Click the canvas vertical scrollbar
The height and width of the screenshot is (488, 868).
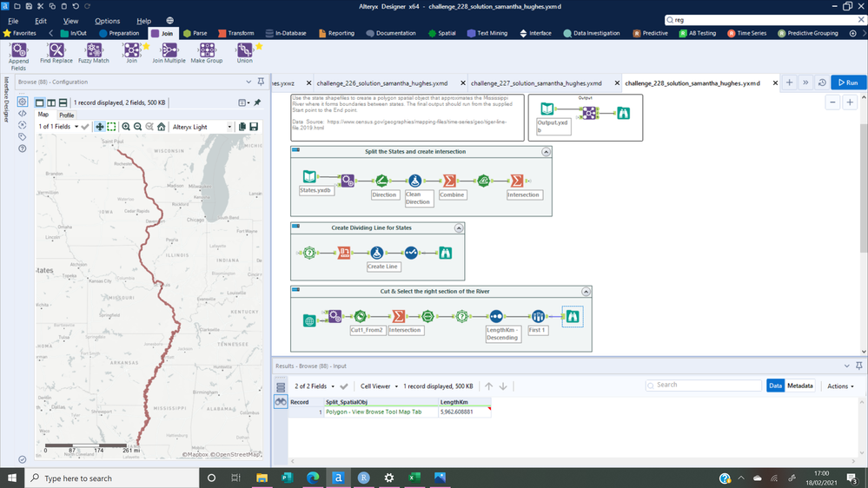point(864,188)
